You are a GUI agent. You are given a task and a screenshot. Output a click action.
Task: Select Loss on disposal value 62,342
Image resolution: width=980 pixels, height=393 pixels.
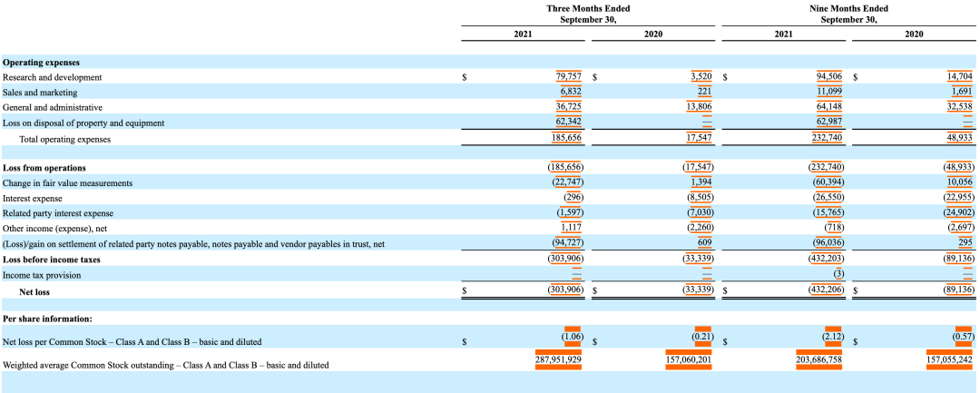coord(569,123)
